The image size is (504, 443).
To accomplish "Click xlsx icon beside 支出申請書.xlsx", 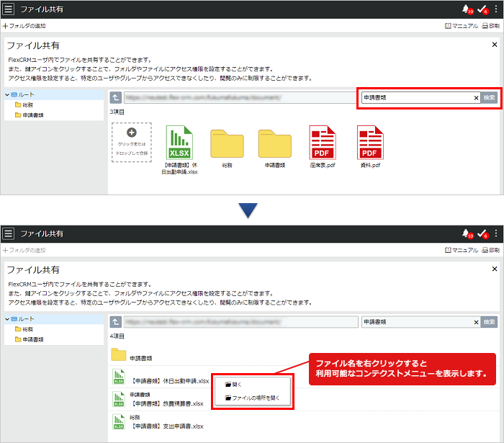I will 119,421.
